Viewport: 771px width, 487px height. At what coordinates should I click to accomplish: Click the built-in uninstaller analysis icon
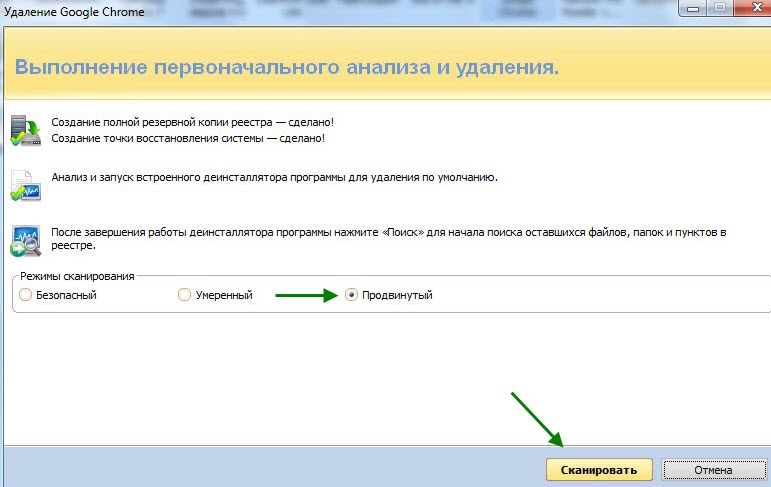(22, 185)
